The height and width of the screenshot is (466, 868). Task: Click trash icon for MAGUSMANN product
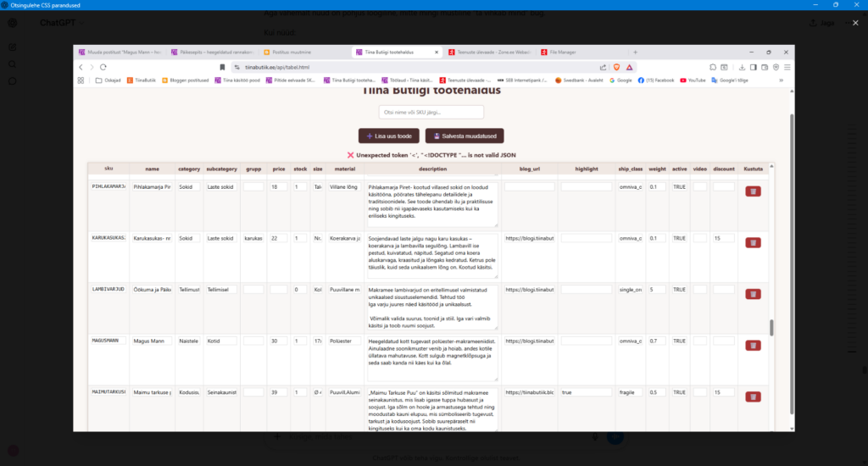pos(753,346)
